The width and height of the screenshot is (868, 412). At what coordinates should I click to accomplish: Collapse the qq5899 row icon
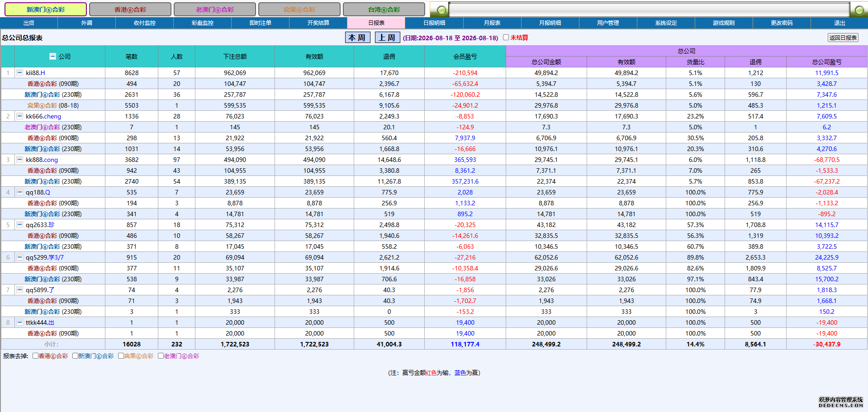click(19, 289)
